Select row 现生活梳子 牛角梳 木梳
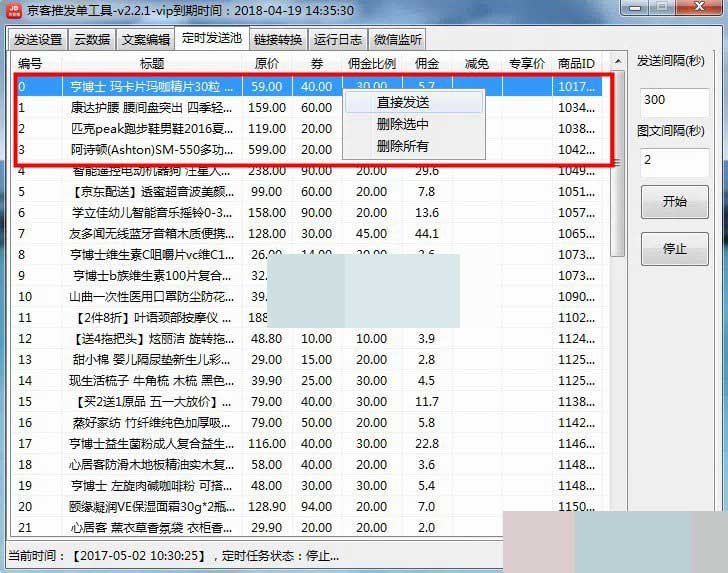The image size is (728, 573). click(x=309, y=380)
